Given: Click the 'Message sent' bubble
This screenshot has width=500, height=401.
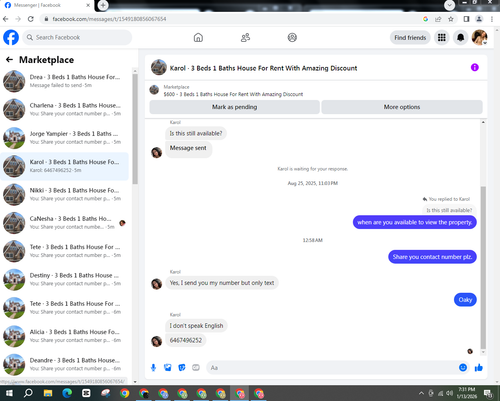Looking at the screenshot, I should coord(188,148).
